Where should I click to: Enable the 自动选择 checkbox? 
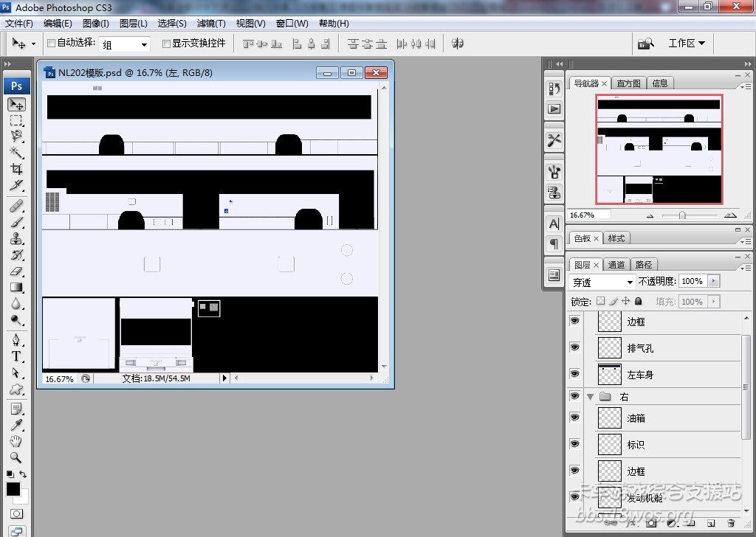(52, 44)
